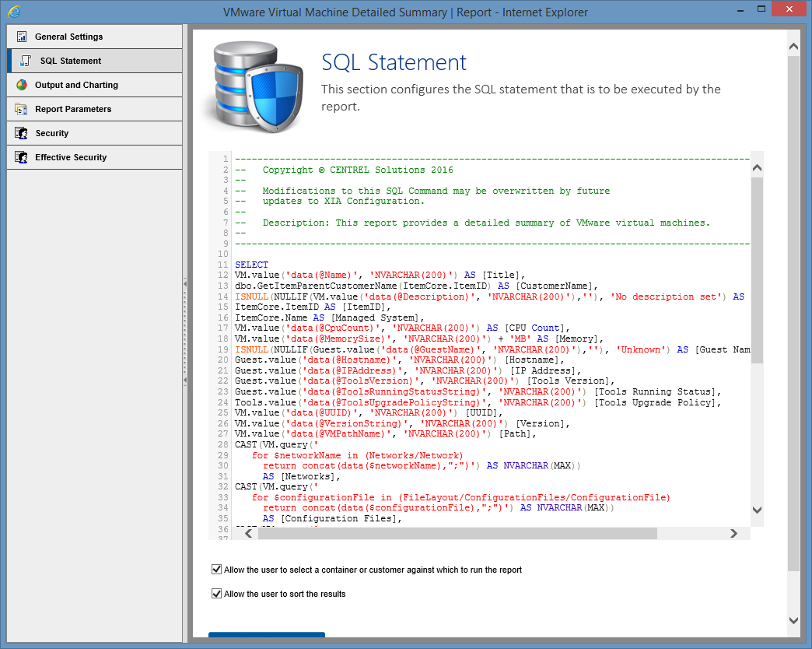Click the horizontal scrollbar right arrow

(x=733, y=534)
